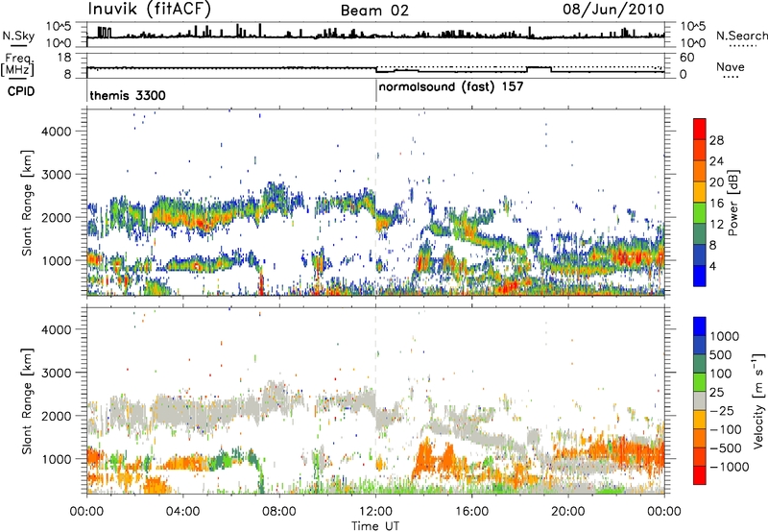Image resolution: width=768 pixels, height=532 pixels.
Task: Pick the blue 4–8 dB colorbar segment
Action: click(700, 255)
